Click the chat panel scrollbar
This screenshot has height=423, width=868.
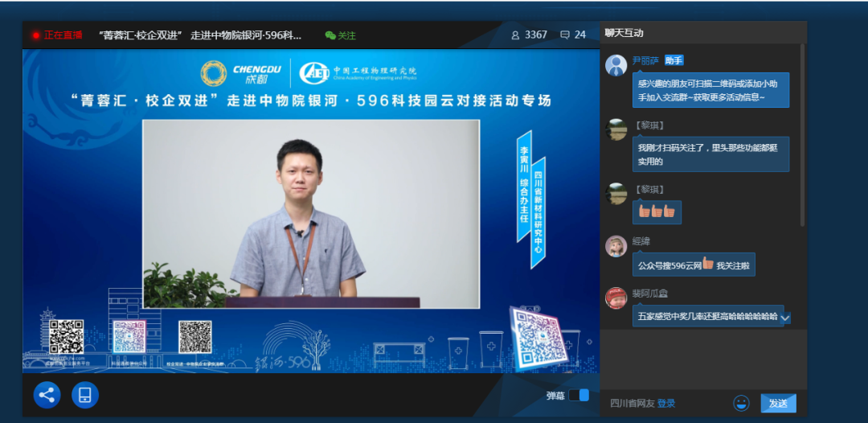(803, 135)
